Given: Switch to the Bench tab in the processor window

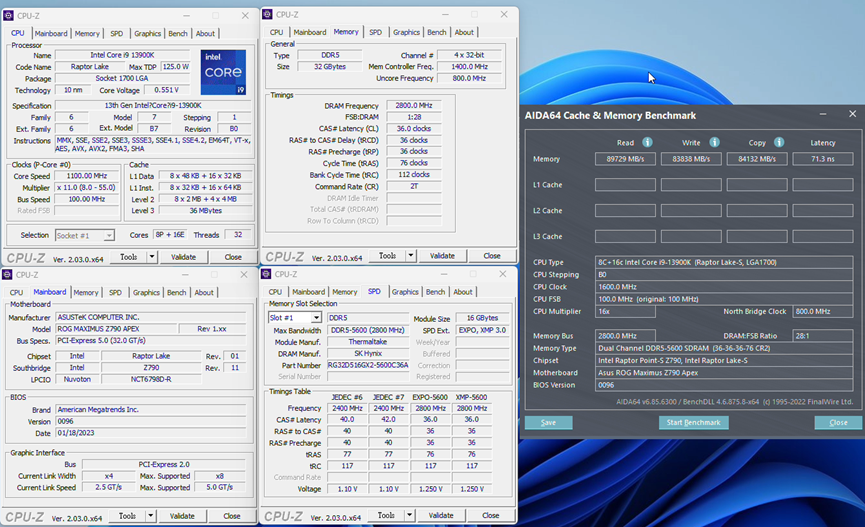Looking at the screenshot, I should pyautogui.click(x=178, y=34).
